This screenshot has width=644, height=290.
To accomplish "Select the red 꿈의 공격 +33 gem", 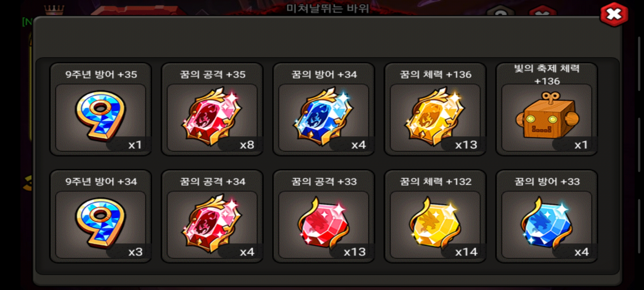I will click(x=324, y=223).
